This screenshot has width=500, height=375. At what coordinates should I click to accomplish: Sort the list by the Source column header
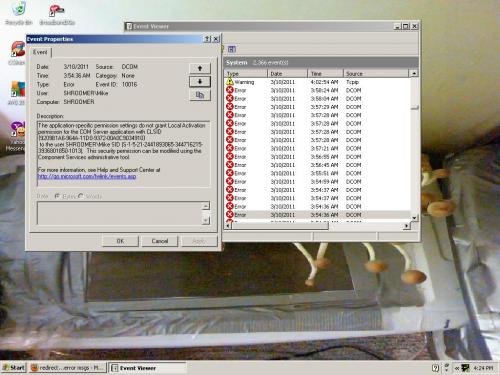point(376,73)
